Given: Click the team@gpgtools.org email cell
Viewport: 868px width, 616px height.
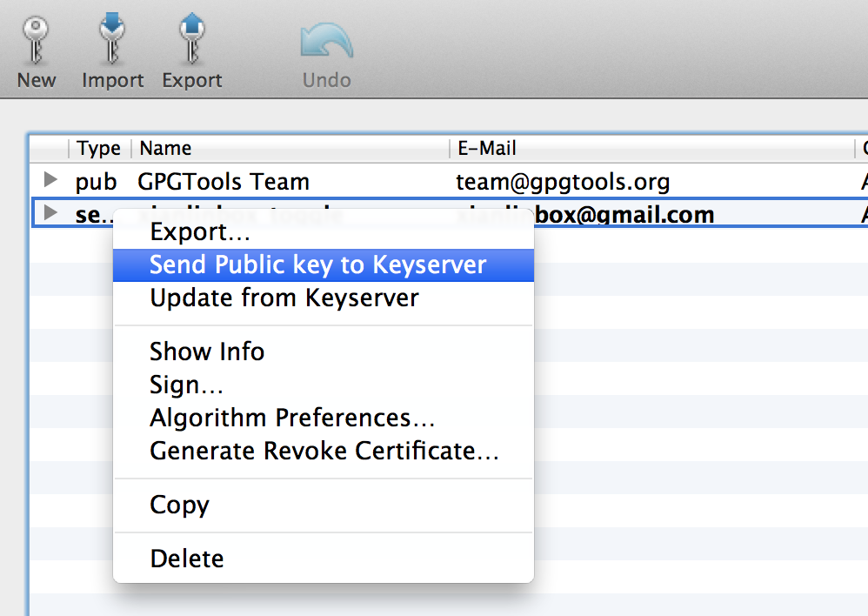Looking at the screenshot, I should tap(563, 182).
